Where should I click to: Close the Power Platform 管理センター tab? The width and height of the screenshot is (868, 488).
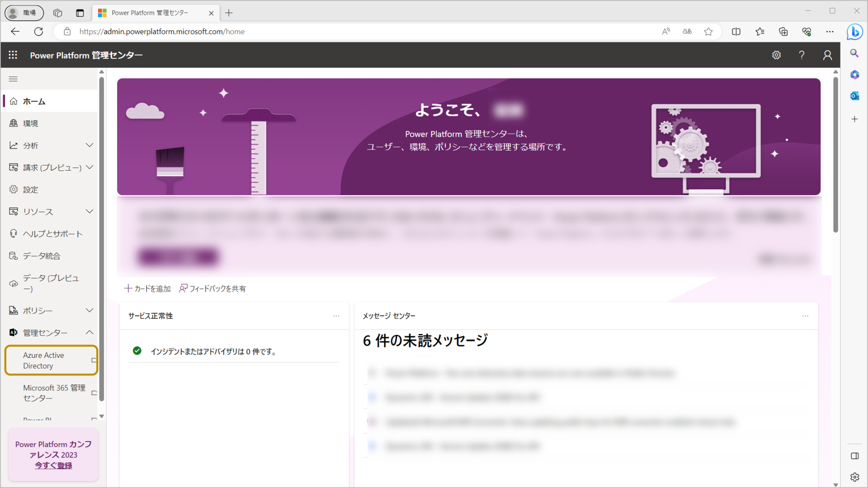pyautogui.click(x=211, y=13)
